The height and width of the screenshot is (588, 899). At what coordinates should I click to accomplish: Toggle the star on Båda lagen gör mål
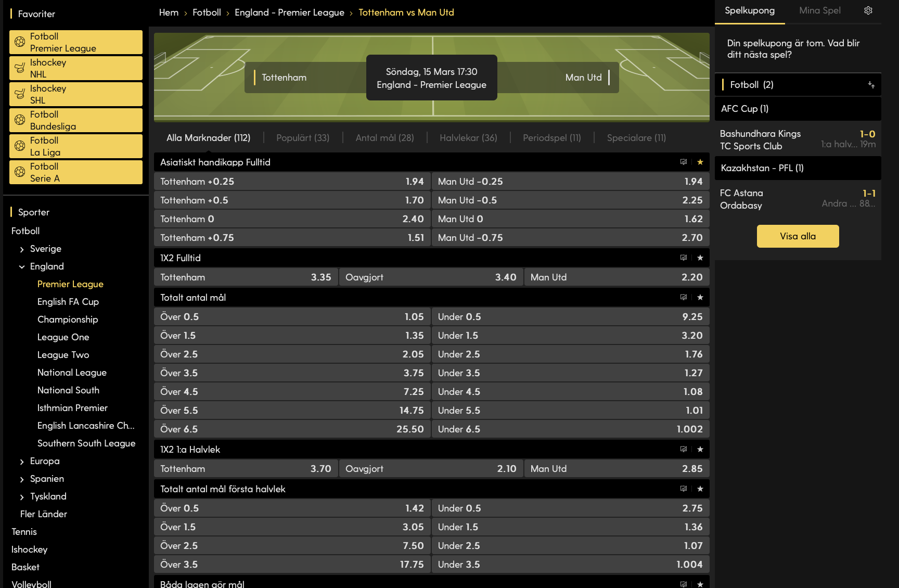point(700,583)
